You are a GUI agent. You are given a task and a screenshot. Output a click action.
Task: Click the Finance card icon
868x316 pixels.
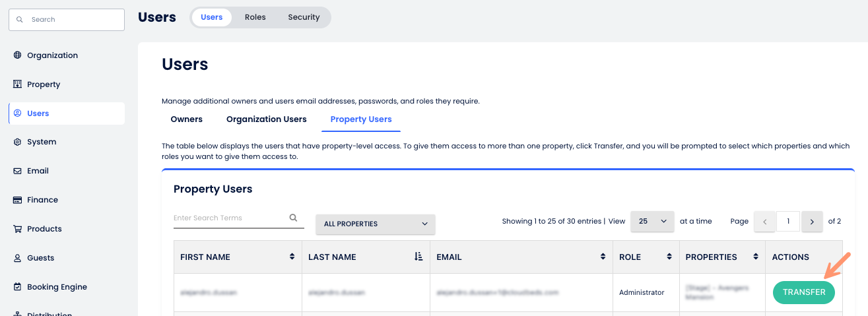pos(18,200)
